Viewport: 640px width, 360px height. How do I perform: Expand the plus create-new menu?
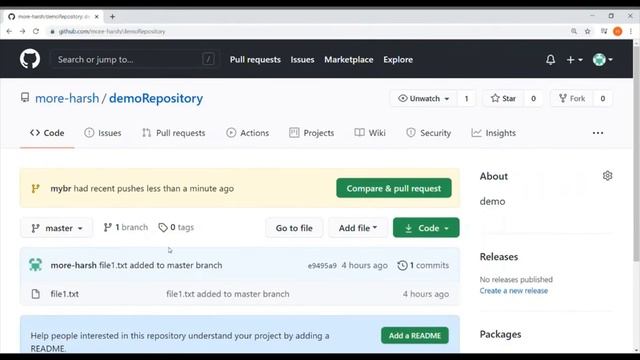574,60
